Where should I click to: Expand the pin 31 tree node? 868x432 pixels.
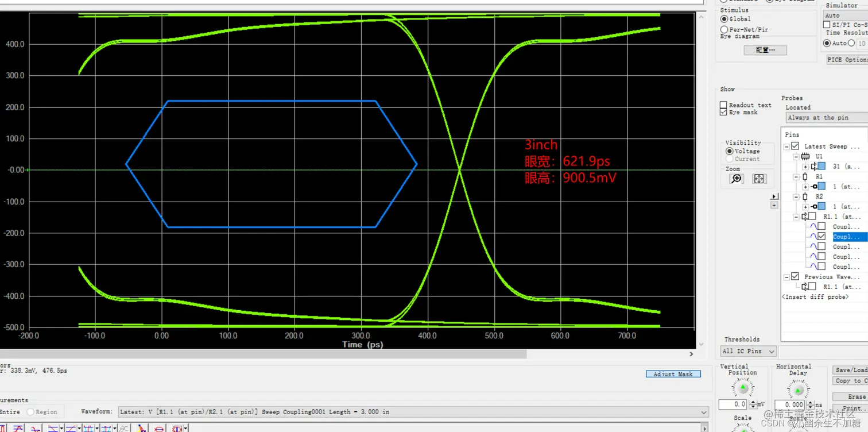point(805,167)
